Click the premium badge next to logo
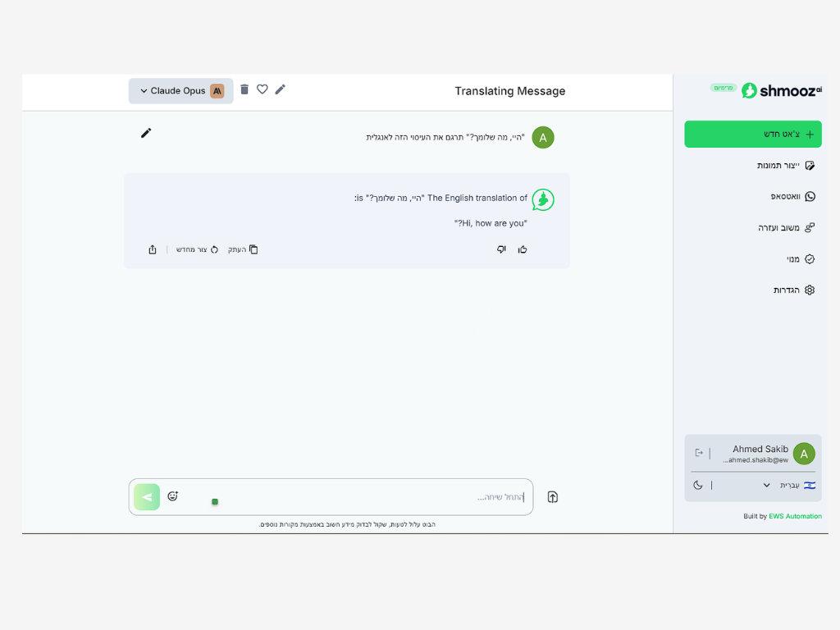This screenshot has width=840, height=630. (724, 88)
